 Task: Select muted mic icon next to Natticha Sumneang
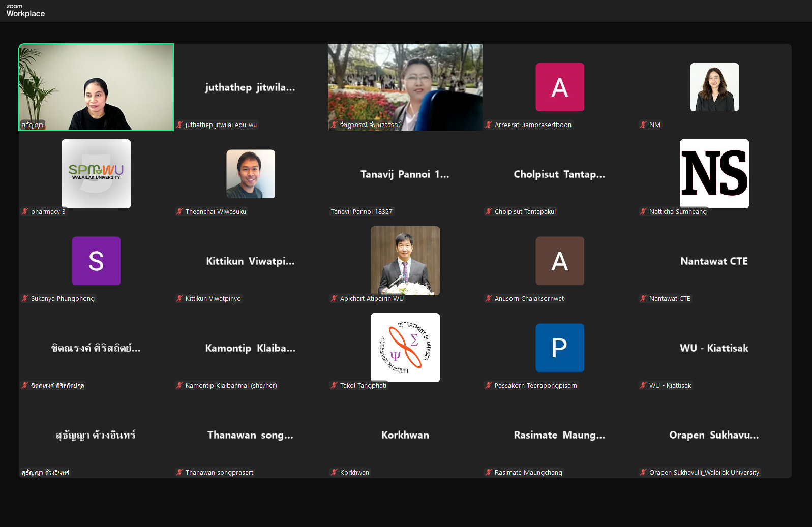tap(643, 212)
